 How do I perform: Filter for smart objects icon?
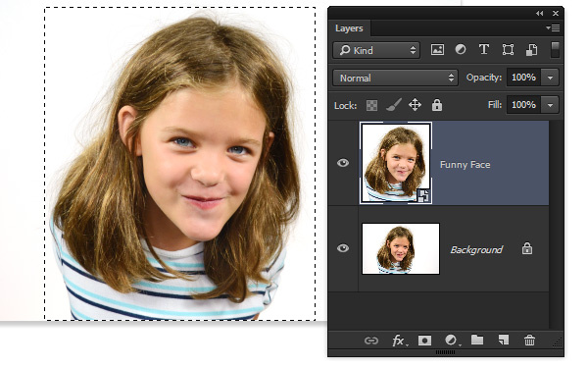pos(531,50)
